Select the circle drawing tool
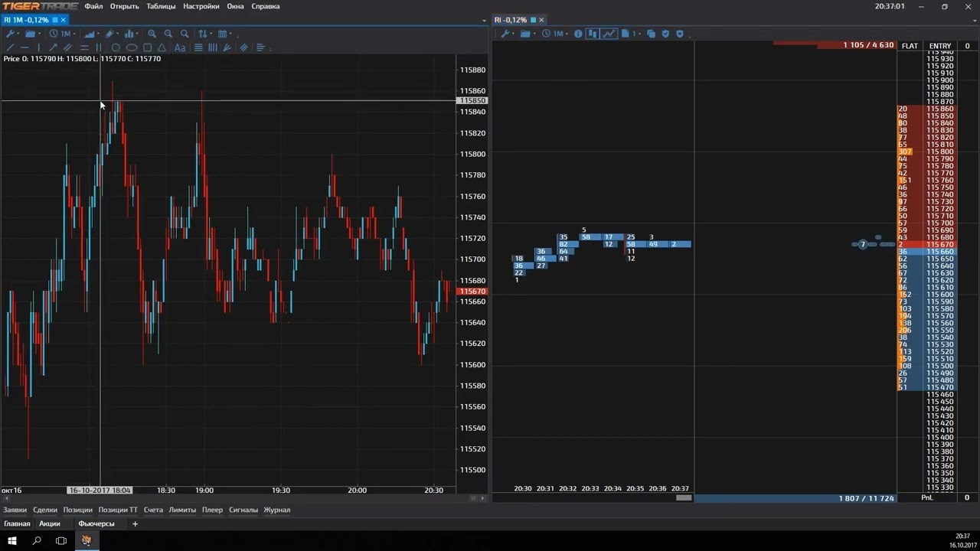The image size is (980, 551). click(116, 47)
